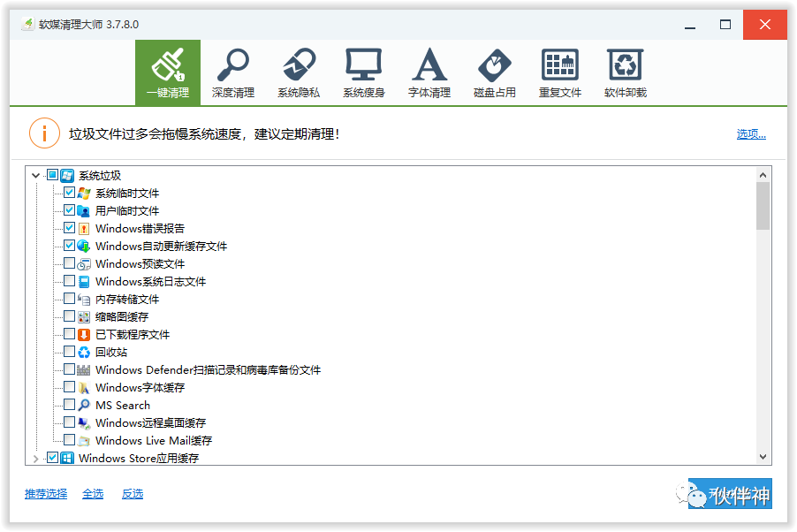Click the Windows Defender castle icon

pos(84,369)
